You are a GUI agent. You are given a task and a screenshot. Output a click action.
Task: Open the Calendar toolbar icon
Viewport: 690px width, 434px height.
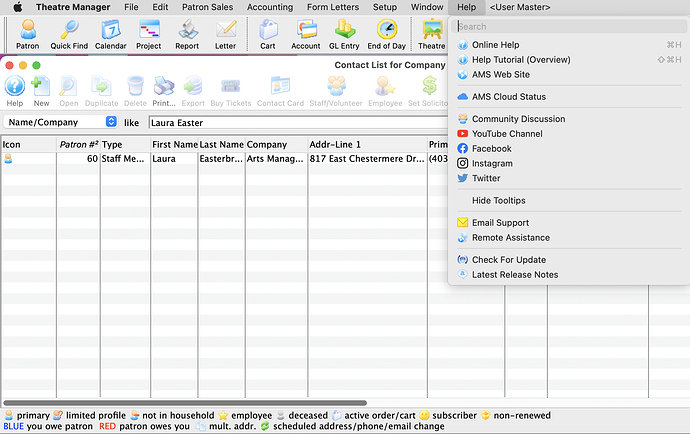click(110, 34)
